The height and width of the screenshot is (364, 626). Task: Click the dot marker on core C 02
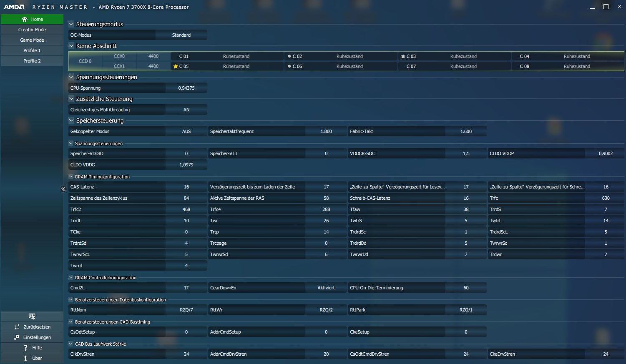(x=289, y=56)
